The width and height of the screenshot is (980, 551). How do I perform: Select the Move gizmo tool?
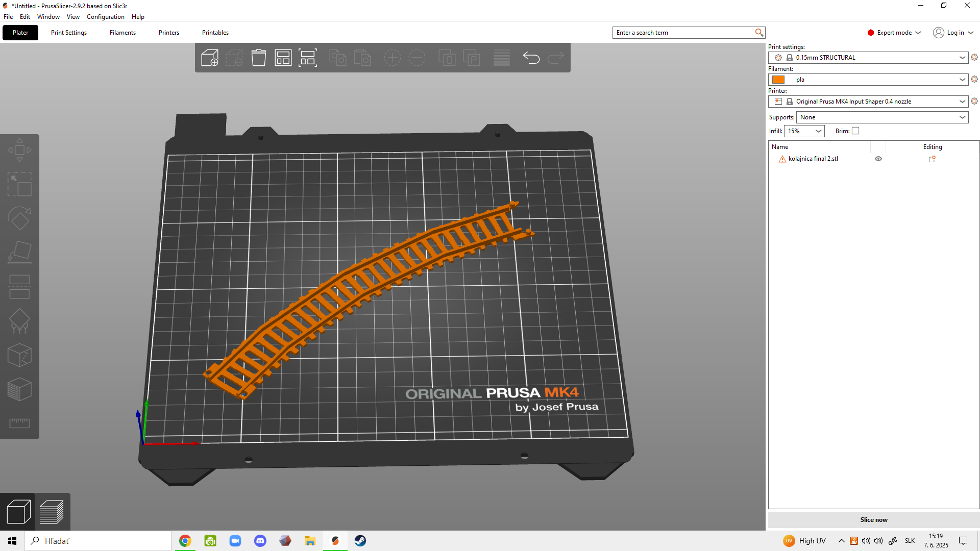pos(19,150)
